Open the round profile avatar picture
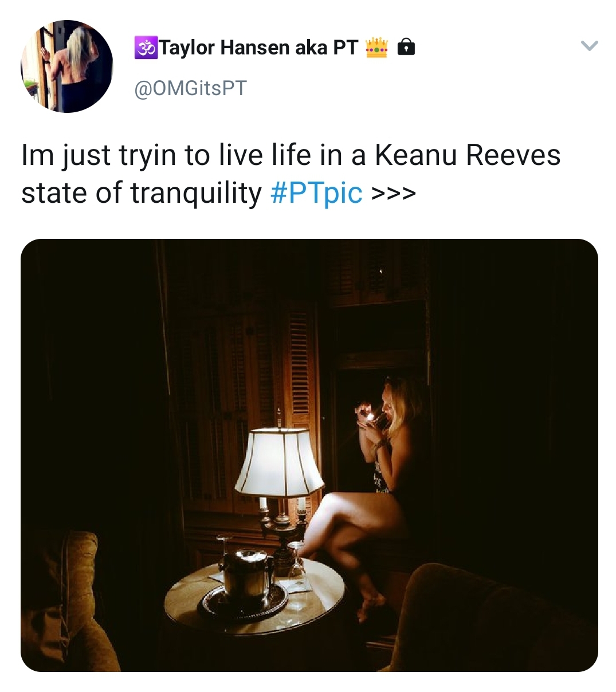 tap(67, 66)
